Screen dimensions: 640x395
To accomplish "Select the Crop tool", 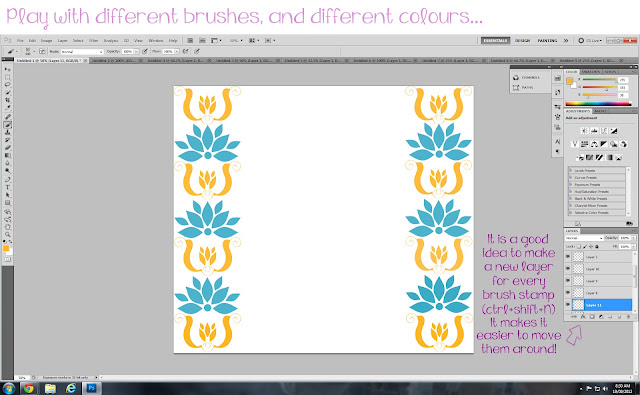I will [x=7, y=100].
